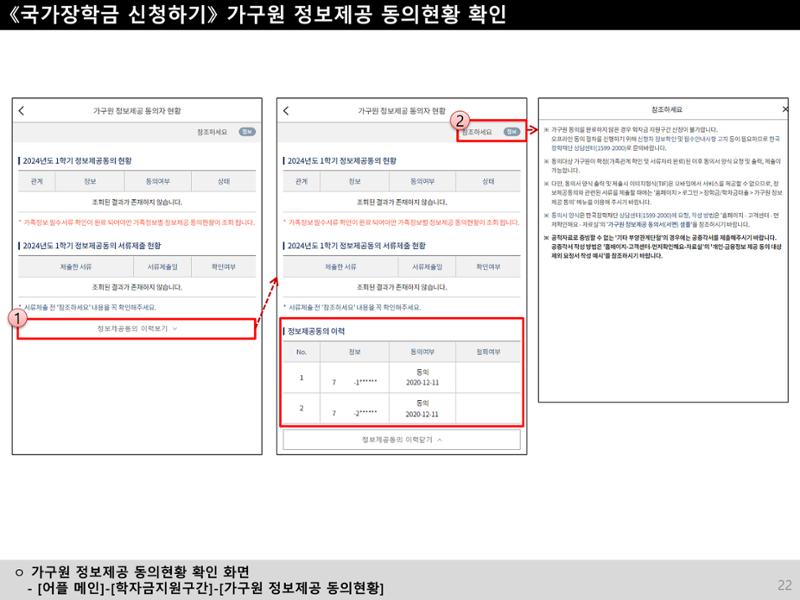Click the masked ID ending -1****** in history

(355, 382)
